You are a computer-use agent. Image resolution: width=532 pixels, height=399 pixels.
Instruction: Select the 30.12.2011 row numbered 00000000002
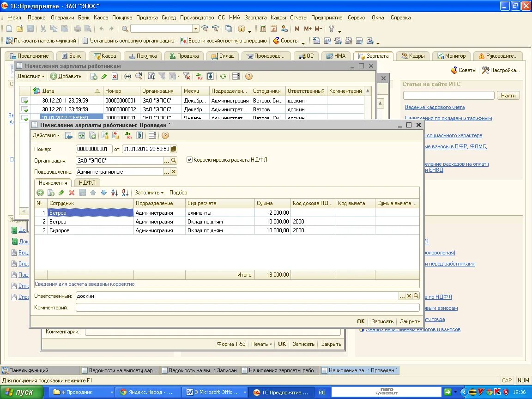(x=192, y=109)
